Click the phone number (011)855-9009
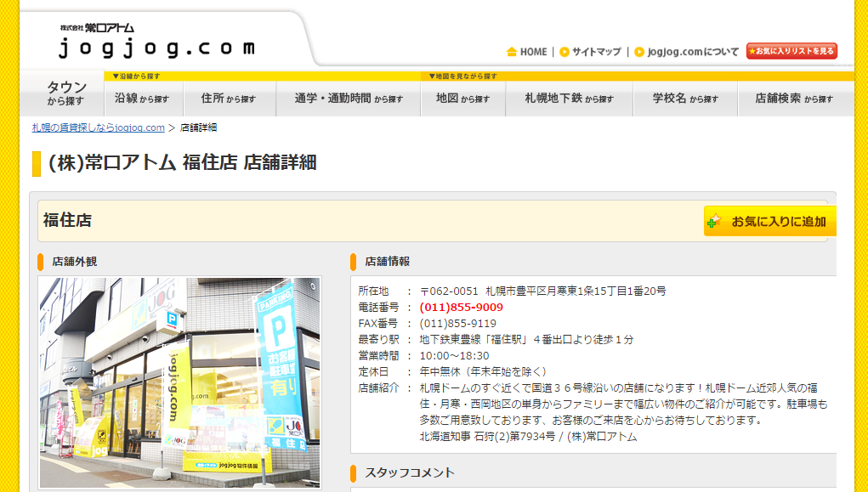868x492 pixels. [461, 307]
